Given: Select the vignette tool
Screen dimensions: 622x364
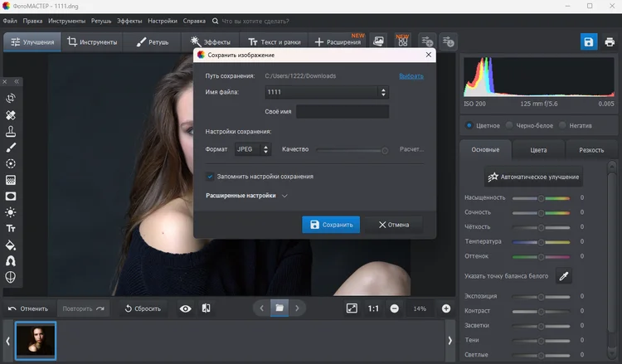Looking at the screenshot, I should [x=11, y=197].
